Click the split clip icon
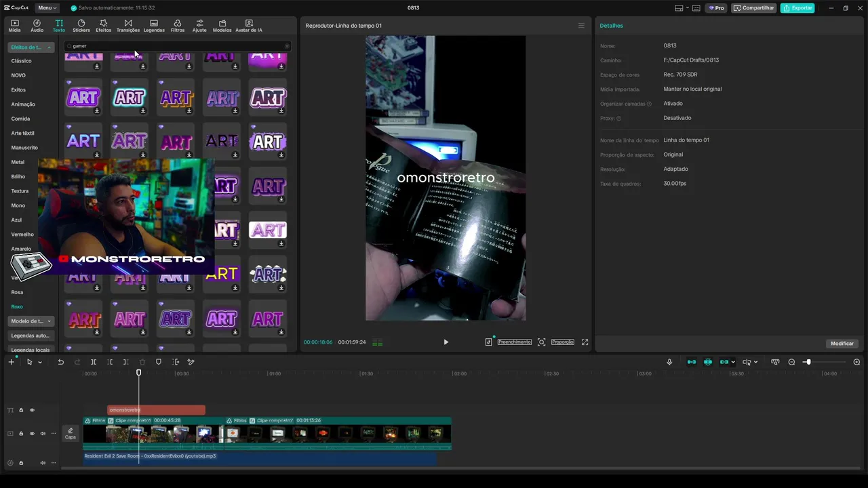868x488 pixels. click(x=94, y=362)
